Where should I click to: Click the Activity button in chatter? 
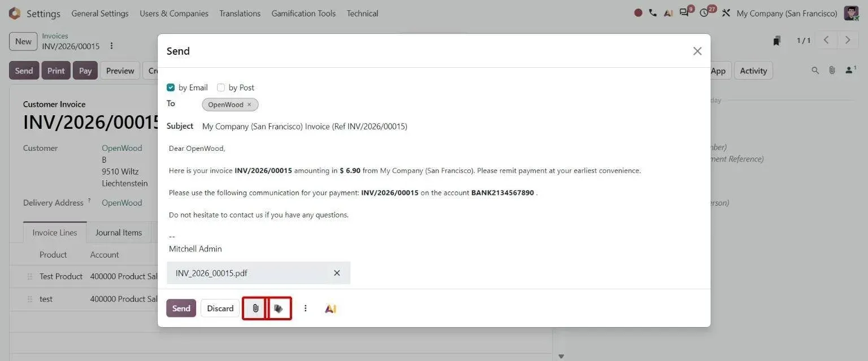(x=753, y=71)
